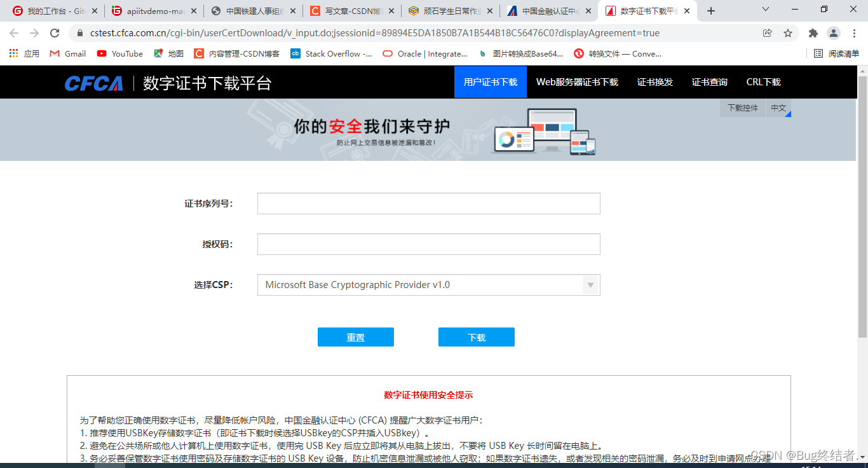The width and height of the screenshot is (868, 468).
Task: Close the 数字证书下载平台 tab
Action: click(x=687, y=11)
